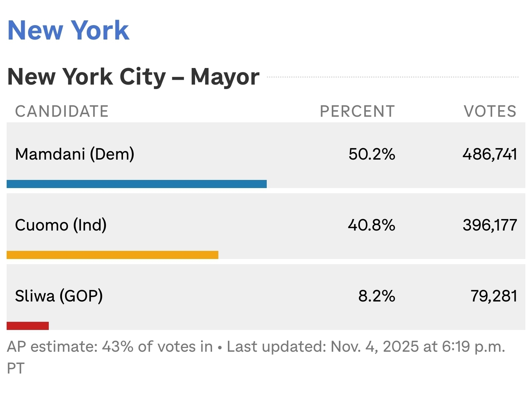Image resolution: width=532 pixels, height=409 pixels.
Task: Click the Last updated Nov. 4, 2025 timestamp
Action: pyautogui.click(x=366, y=347)
